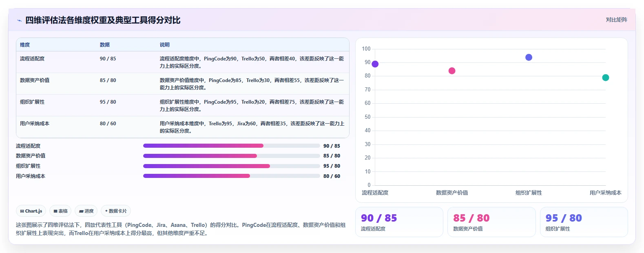
Task: Click the 85 / 80 table cell
Action: coord(108,80)
